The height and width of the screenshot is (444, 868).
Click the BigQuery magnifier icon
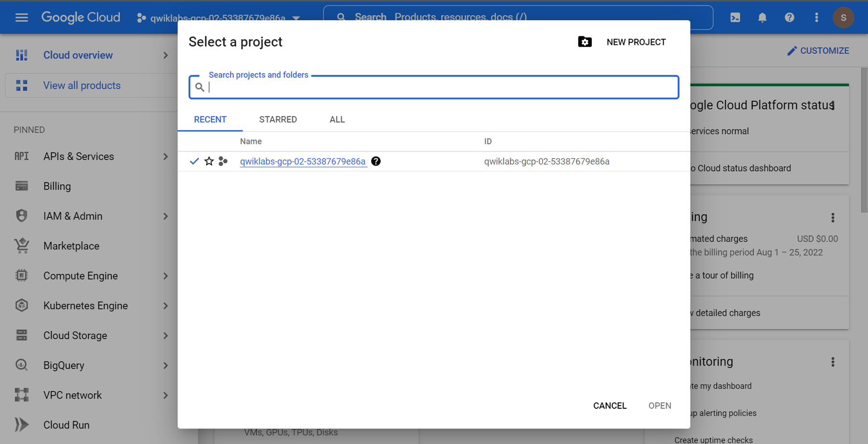point(22,365)
